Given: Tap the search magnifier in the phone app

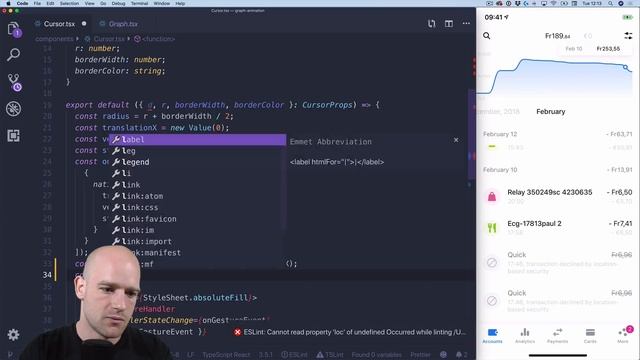Looking at the screenshot, I should pos(487,36).
